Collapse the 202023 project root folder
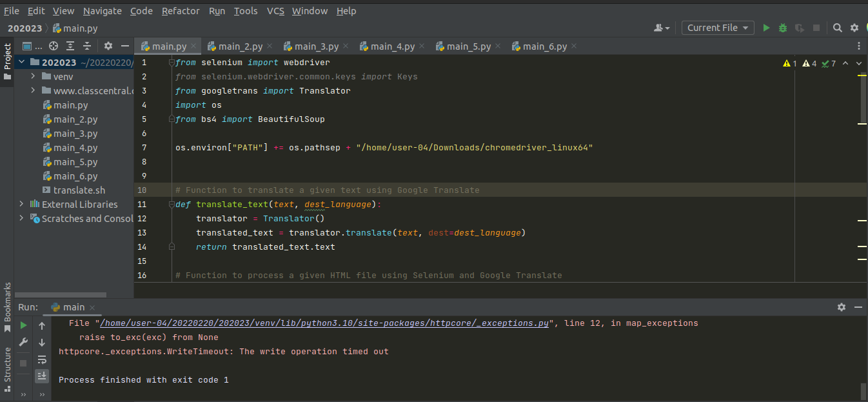868x402 pixels. click(21, 62)
